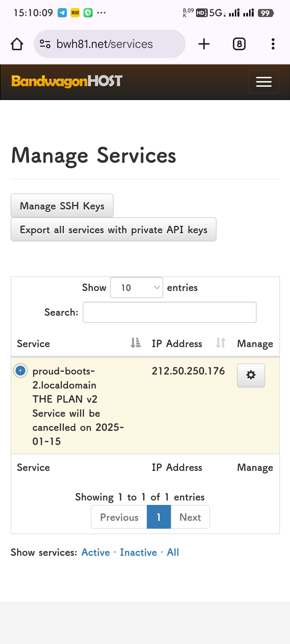Screen dimensions: 290x644
Task: Focus the Search input field
Action: tap(170, 312)
